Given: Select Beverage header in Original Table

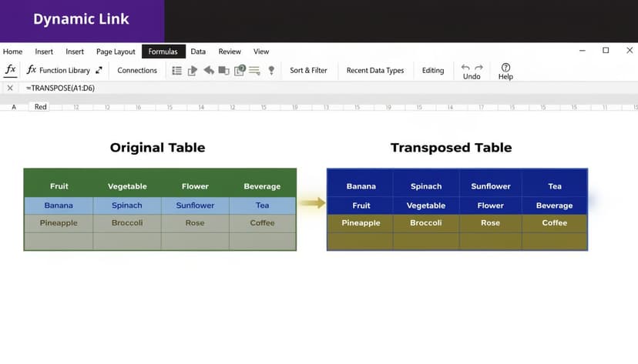Looking at the screenshot, I should 262,186.
